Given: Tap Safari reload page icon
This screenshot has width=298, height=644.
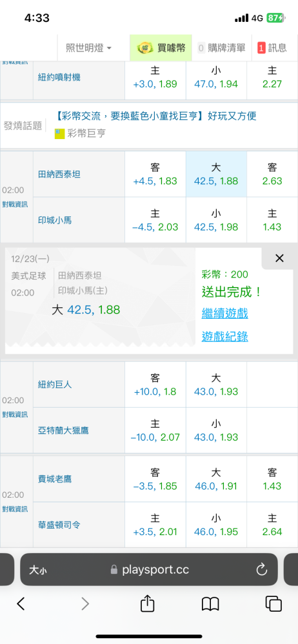Looking at the screenshot, I should pos(262,569).
